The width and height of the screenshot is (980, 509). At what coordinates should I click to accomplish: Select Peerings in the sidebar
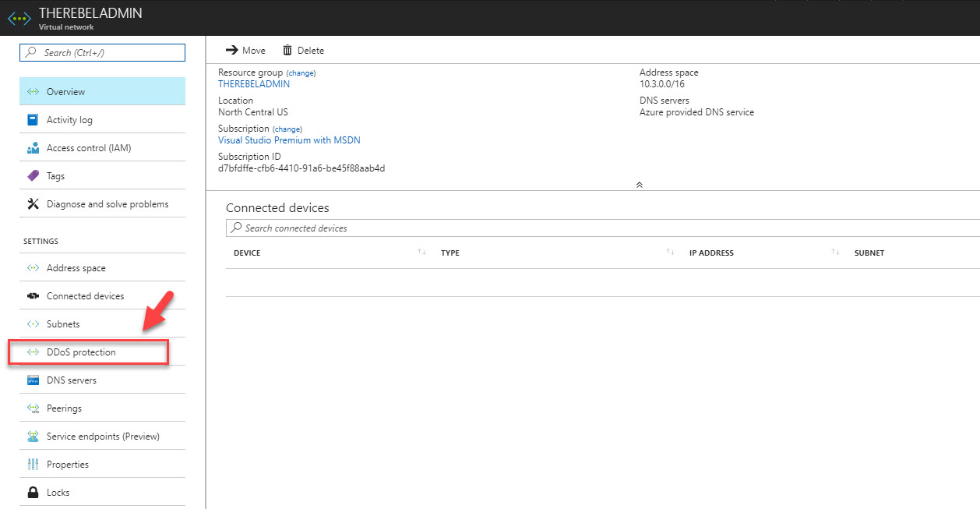pyautogui.click(x=64, y=408)
